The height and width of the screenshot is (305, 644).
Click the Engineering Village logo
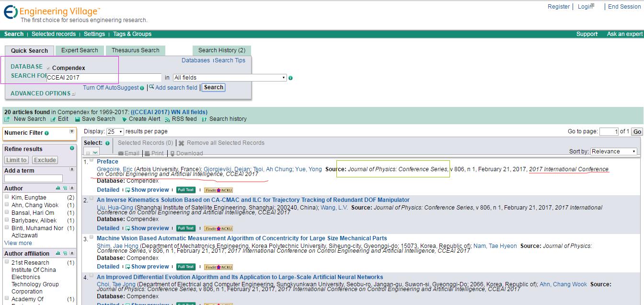52,13
